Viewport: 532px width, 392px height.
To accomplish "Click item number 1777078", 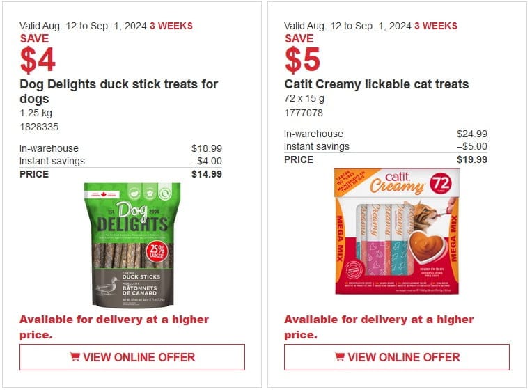I will click(304, 113).
